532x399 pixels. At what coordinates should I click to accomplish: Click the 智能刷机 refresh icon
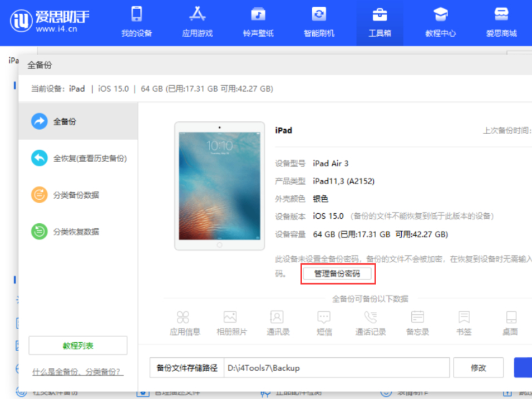[x=319, y=14]
